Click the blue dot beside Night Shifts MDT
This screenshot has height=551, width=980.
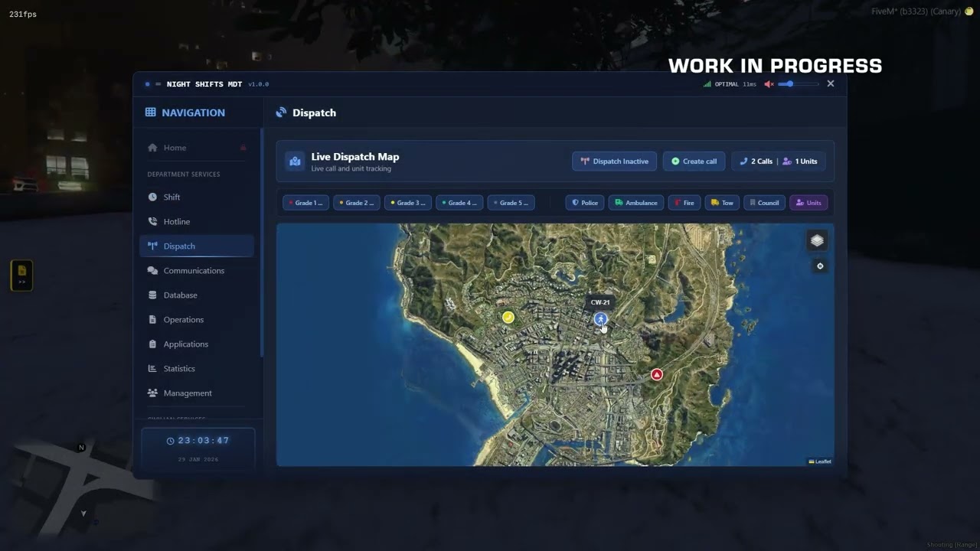148,84
